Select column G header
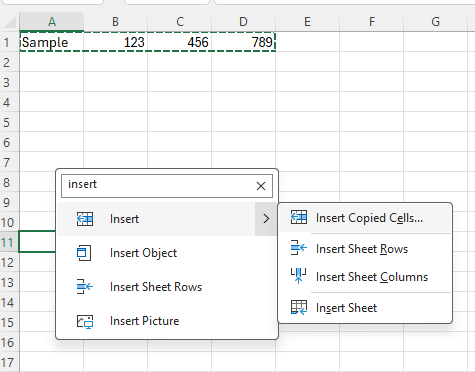Screen dimensions: 475x372 point(436,22)
